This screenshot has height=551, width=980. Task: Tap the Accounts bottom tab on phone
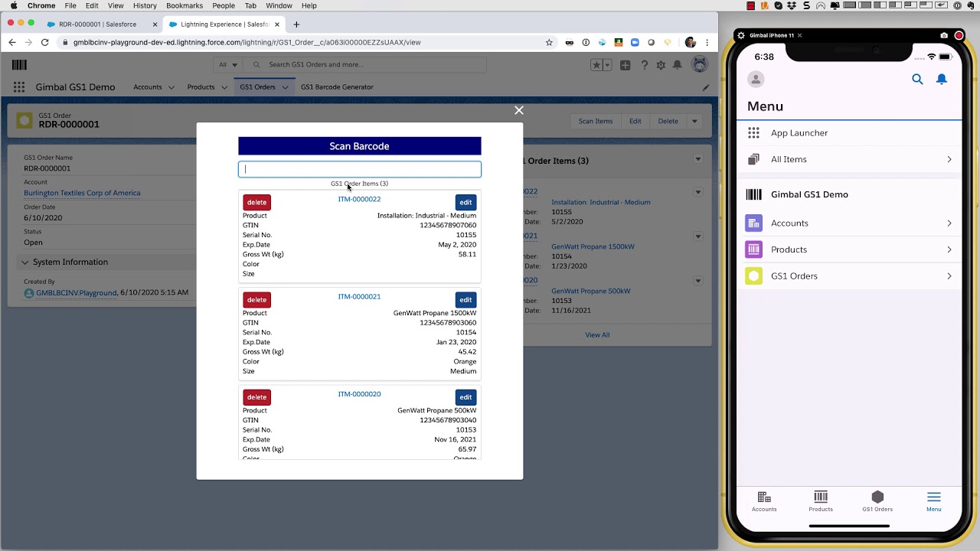tap(764, 501)
